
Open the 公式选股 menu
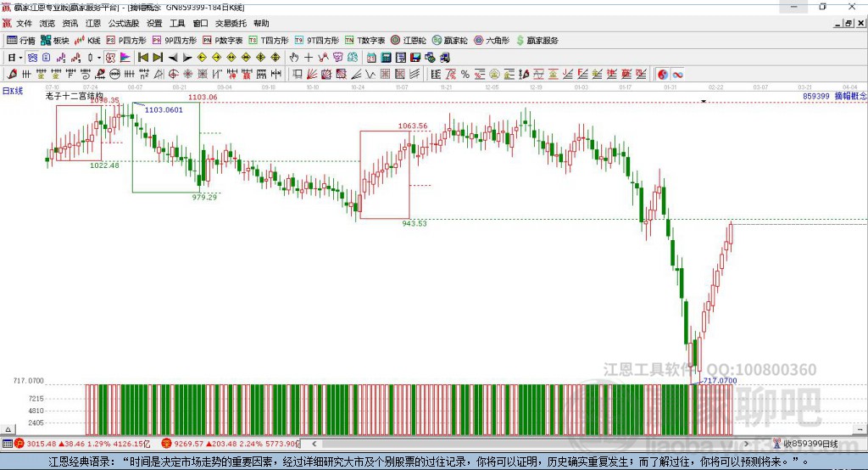tap(124, 23)
